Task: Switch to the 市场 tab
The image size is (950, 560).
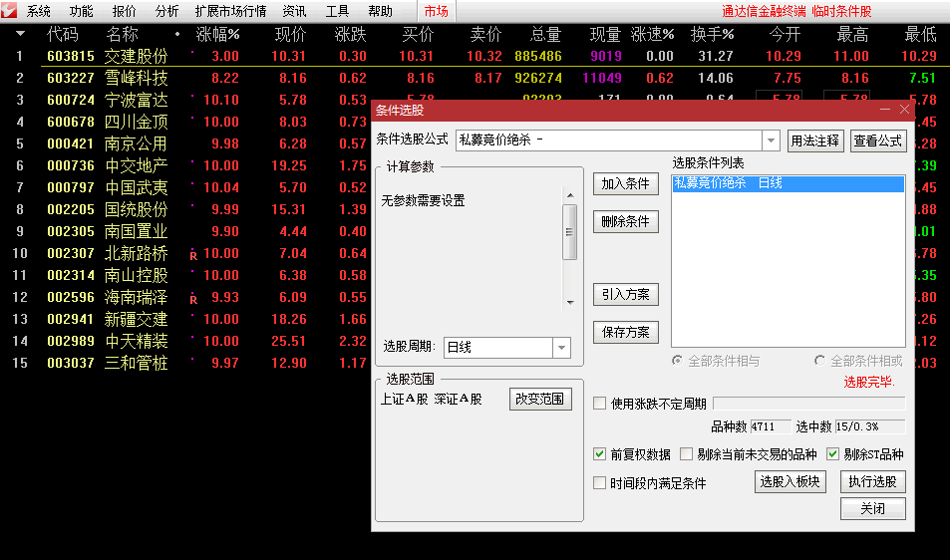Action: (437, 11)
